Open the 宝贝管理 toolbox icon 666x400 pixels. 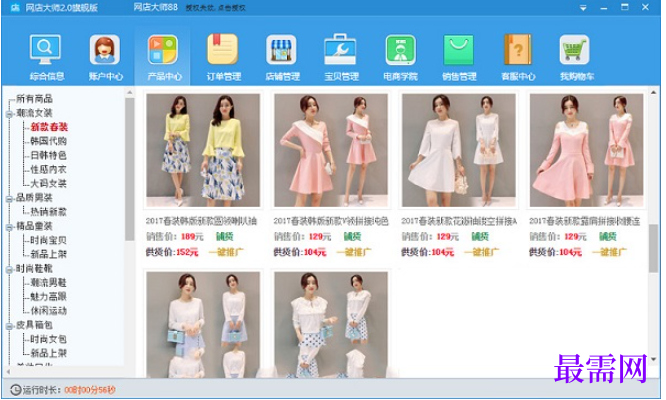tap(340, 49)
